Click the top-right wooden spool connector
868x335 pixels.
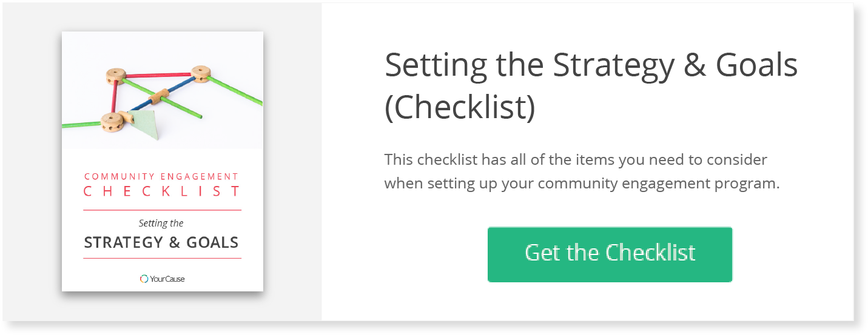coord(200,73)
